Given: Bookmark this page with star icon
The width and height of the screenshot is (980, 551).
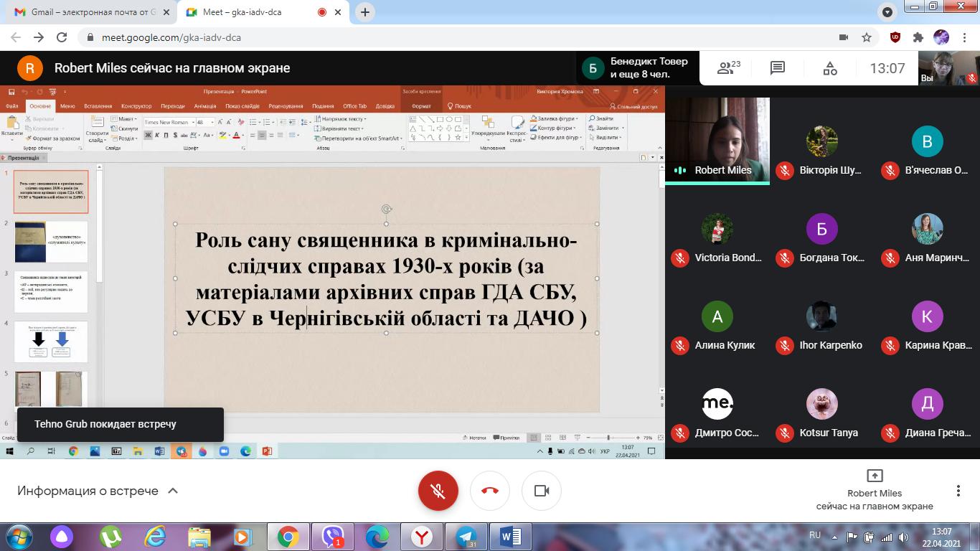Looking at the screenshot, I should point(866,37).
